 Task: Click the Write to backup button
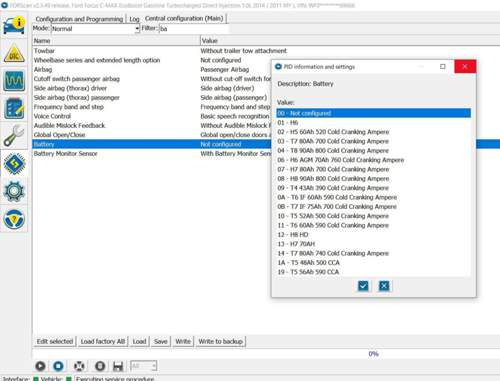point(220,341)
